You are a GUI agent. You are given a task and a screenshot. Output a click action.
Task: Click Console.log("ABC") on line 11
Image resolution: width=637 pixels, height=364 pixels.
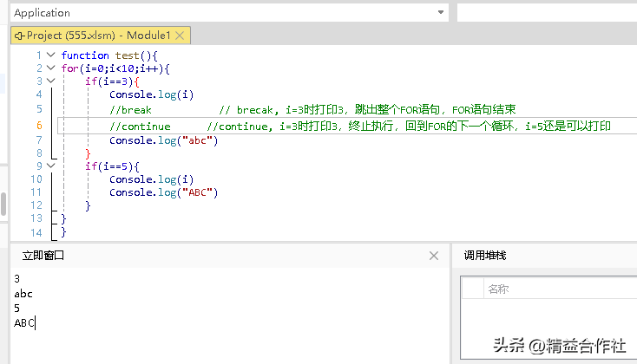pyautogui.click(x=164, y=192)
